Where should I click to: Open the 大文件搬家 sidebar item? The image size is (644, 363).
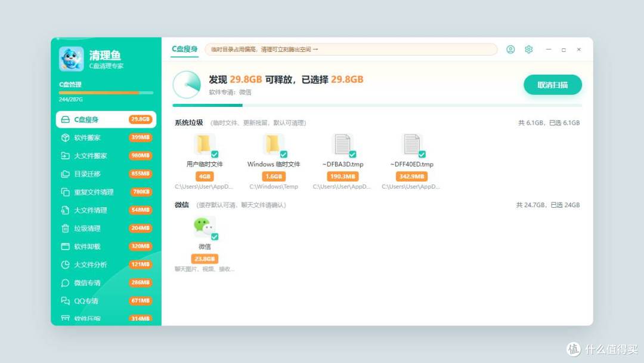(x=106, y=155)
